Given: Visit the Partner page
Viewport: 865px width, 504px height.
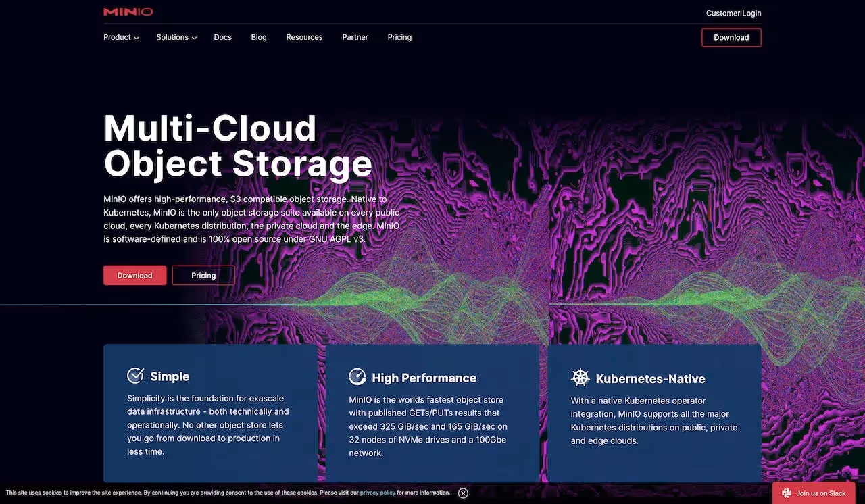Looking at the screenshot, I should (355, 37).
